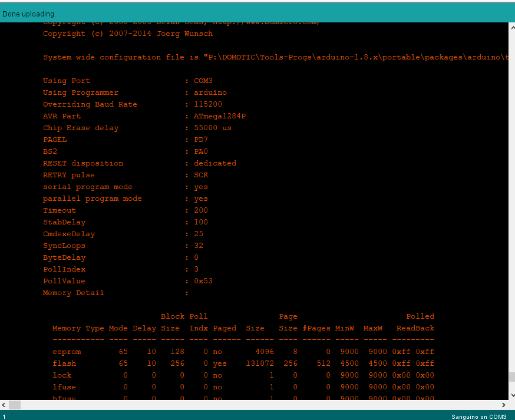Click the 'Done uploading.' status message
The image size is (515, 420).
pyautogui.click(x=29, y=14)
